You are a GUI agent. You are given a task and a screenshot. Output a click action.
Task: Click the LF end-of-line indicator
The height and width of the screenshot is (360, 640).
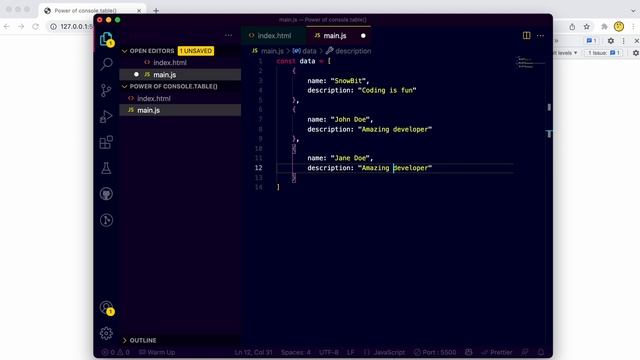click(351, 352)
